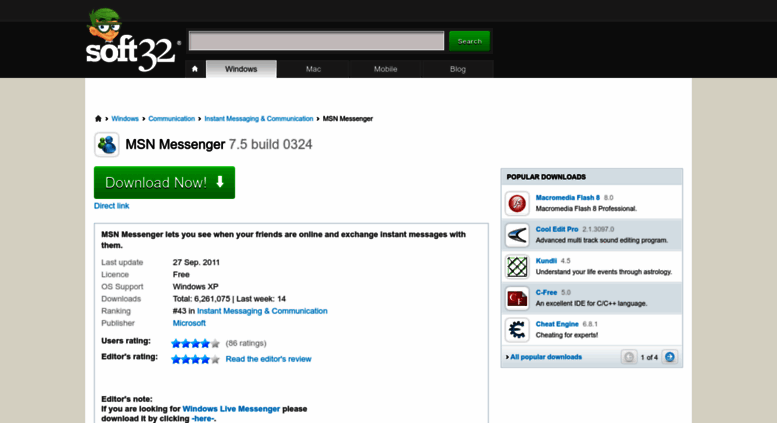Open Cool Edit Pro title link

[557, 229]
